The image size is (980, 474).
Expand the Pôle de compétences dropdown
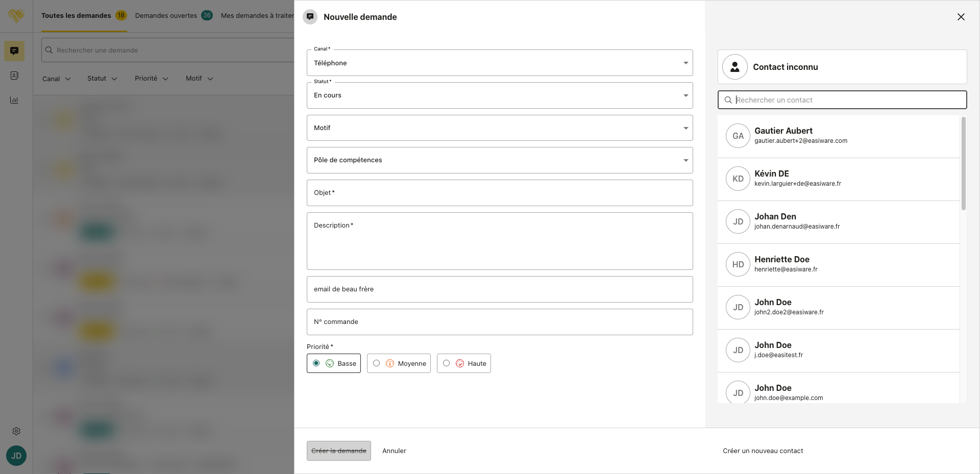(x=499, y=160)
